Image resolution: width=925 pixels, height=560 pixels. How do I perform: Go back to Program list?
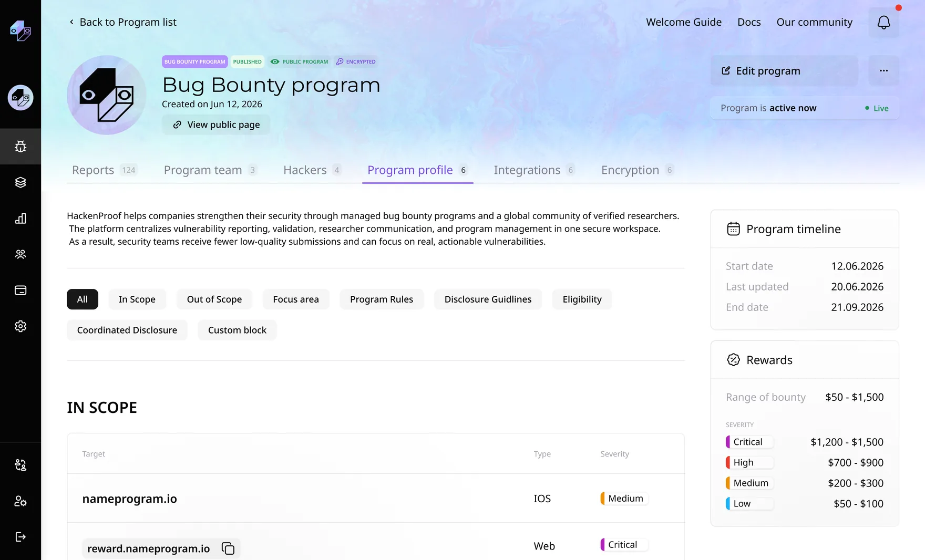(x=122, y=22)
